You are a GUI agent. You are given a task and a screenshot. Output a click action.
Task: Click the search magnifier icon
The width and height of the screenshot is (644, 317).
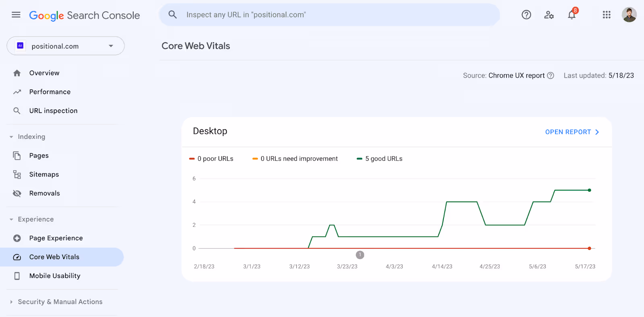[x=173, y=15]
